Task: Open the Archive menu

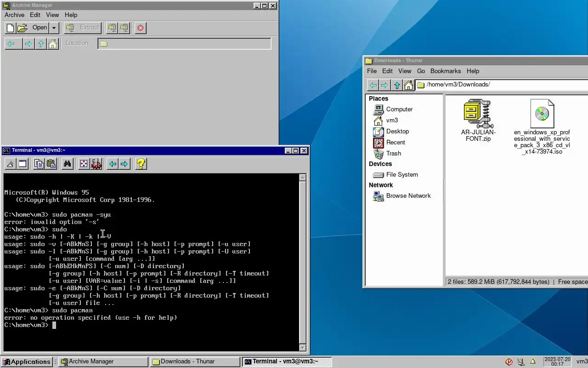Action: (15, 15)
